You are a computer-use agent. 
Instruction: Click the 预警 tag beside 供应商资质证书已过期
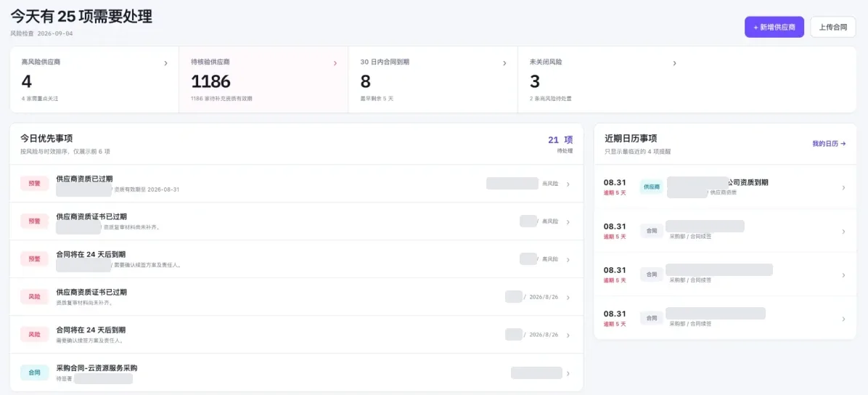[x=34, y=221]
